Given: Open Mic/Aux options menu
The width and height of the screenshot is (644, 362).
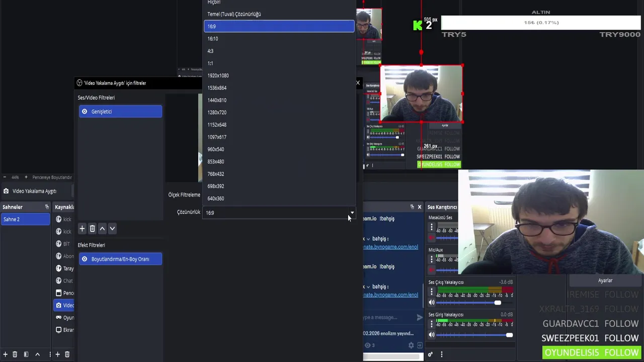Looking at the screenshot, I should point(431,259).
